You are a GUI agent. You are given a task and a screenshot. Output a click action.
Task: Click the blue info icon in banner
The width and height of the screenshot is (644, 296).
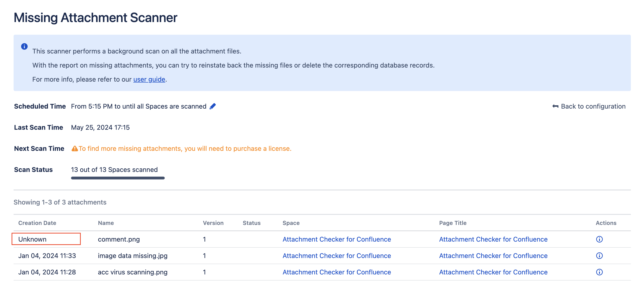(24, 46)
